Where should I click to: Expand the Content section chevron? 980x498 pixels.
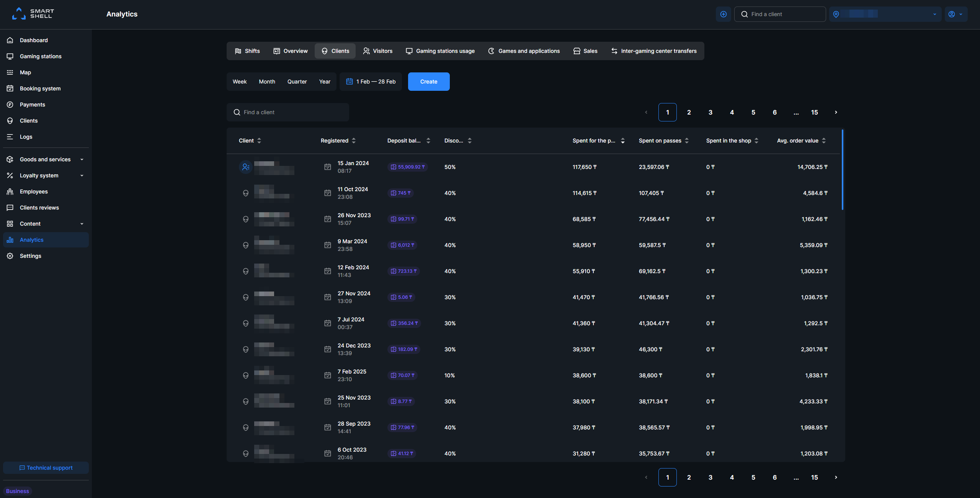click(82, 223)
